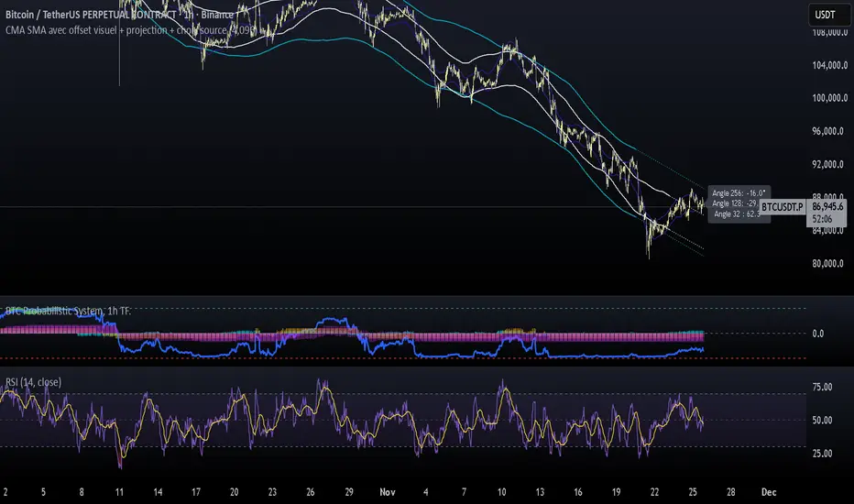Click the 50.00 RSI midline label
This screenshot has height=504, width=854.
[x=823, y=421]
